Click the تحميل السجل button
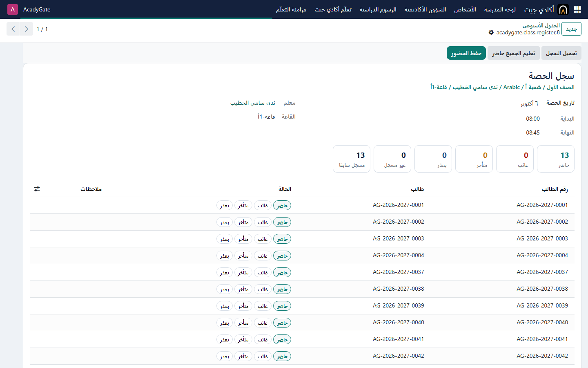This screenshot has height=368, width=588. pos(561,53)
